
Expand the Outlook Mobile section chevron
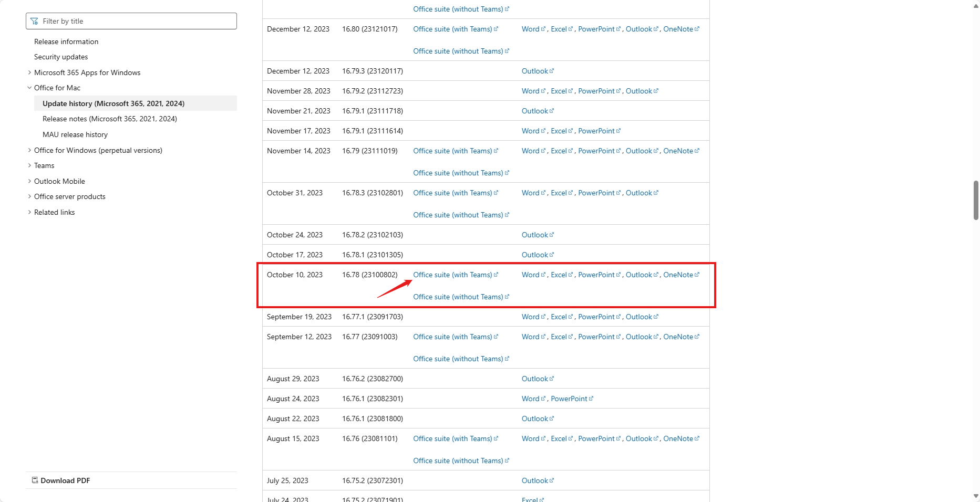coord(29,181)
